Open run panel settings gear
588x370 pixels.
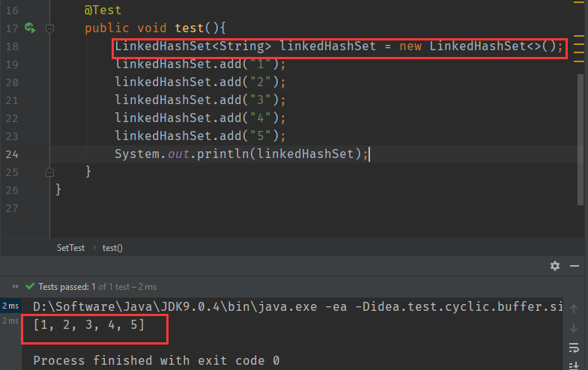[x=555, y=266]
